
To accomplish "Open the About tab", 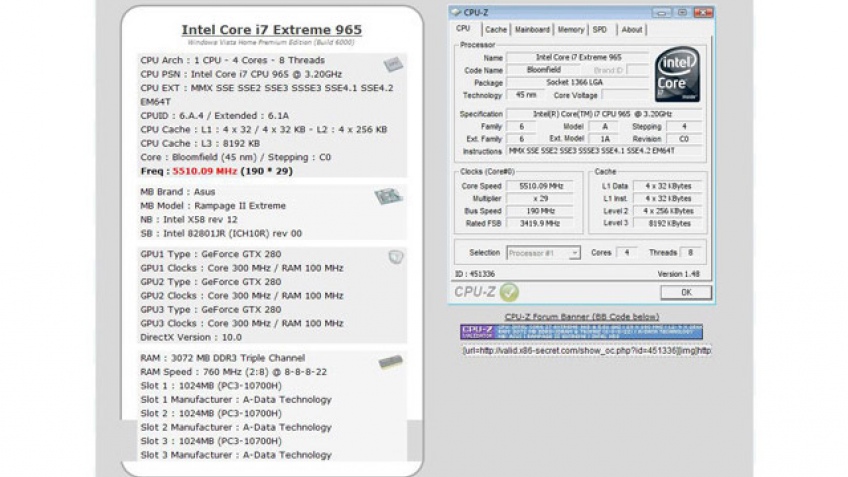I will (x=632, y=30).
